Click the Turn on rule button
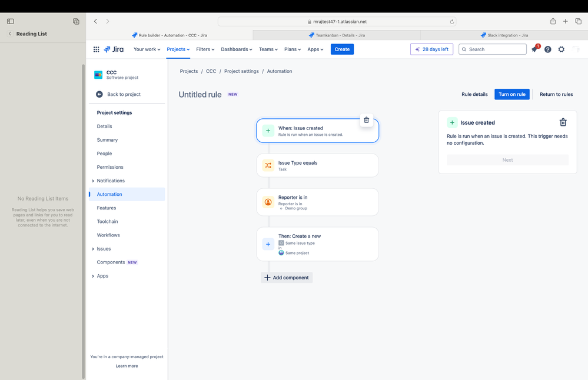588x380 pixels. click(x=512, y=94)
